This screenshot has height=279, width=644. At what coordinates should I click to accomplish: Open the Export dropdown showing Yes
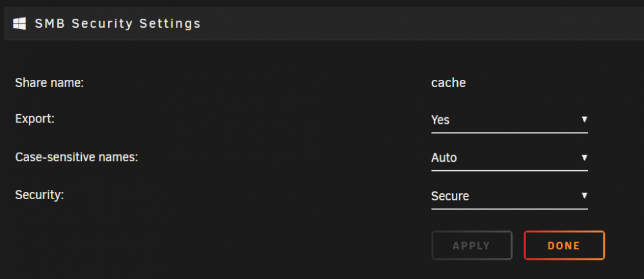[509, 120]
